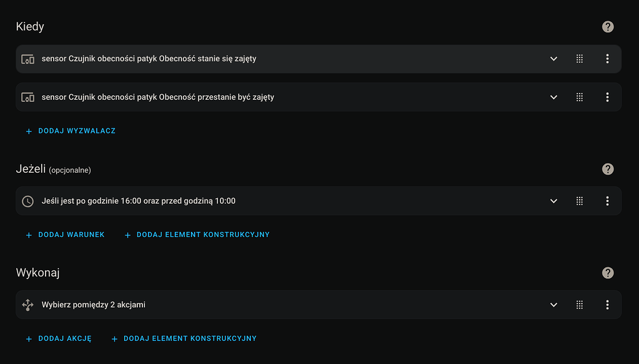Image resolution: width=639 pixels, height=364 pixels.
Task: Click 'Dodaj warunek' button
Action: click(x=65, y=235)
